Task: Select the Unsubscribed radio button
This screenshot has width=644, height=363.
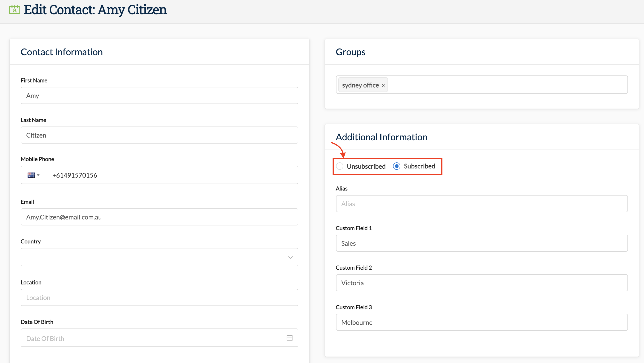Action: point(340,166)
